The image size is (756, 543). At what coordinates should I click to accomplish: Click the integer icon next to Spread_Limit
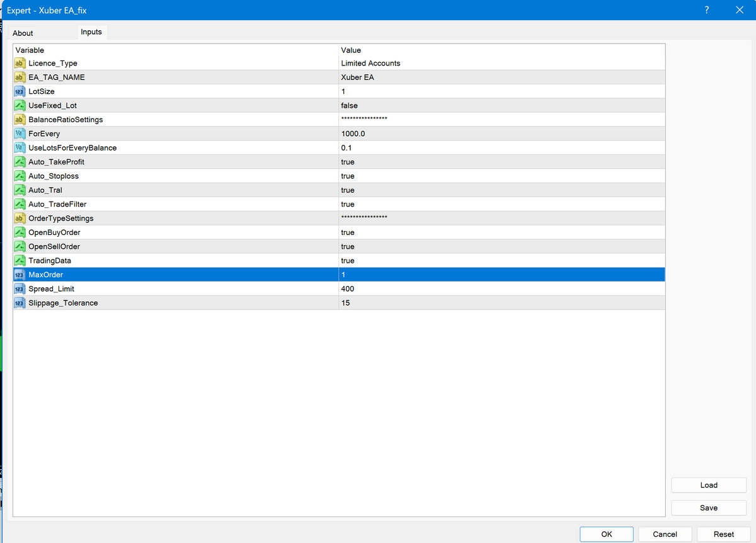tap(19, 289)
